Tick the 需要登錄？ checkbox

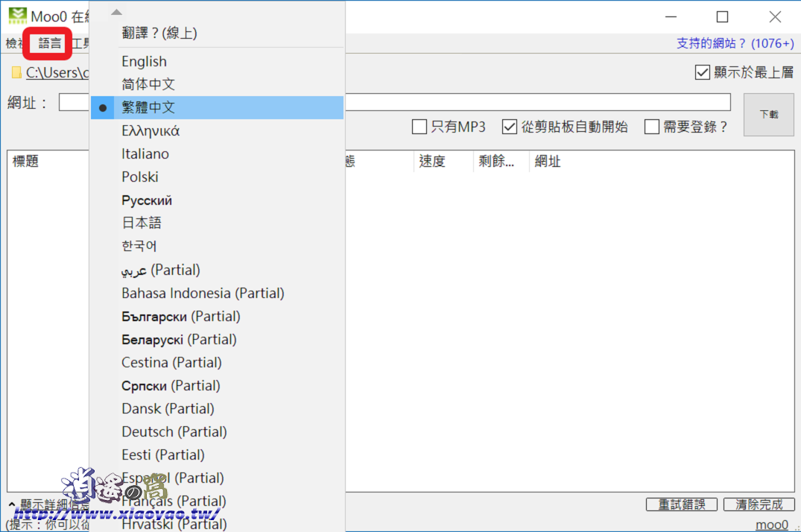652,127
